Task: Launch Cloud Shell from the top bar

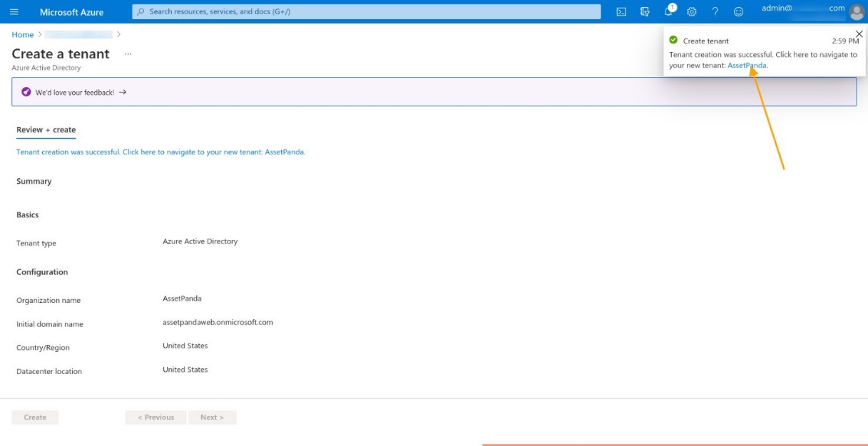Action: point(621,12)
